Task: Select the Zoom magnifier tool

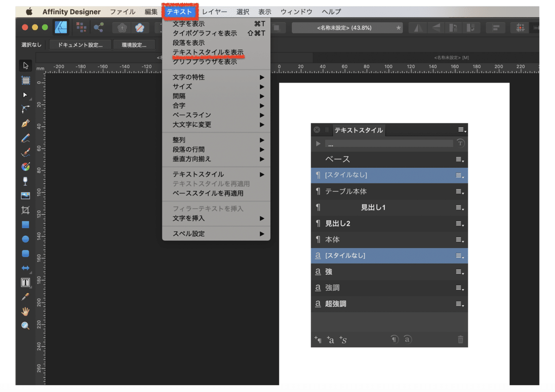Action: point(25,326)
